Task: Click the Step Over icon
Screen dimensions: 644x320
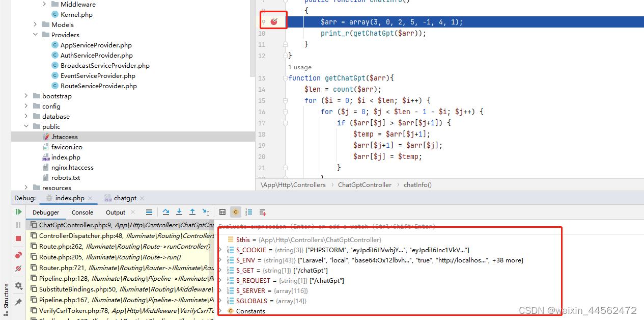Action: 166,212
